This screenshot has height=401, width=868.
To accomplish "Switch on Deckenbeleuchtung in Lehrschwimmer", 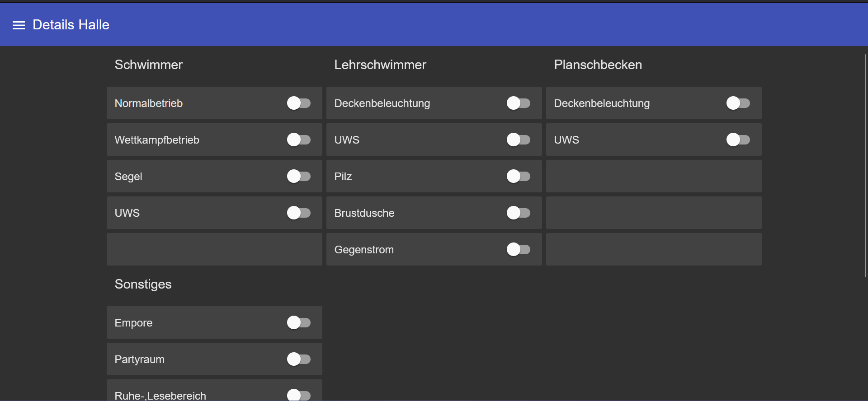I will (x=519, y=103).
